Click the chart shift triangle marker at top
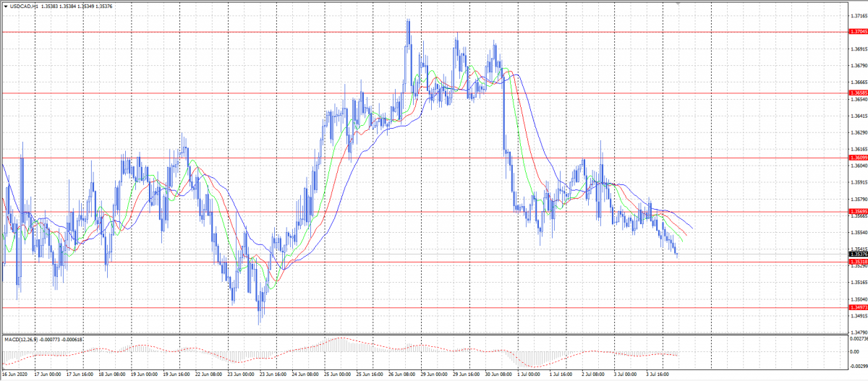The width and height of the screenshot is (868, 381). point(678,4)
